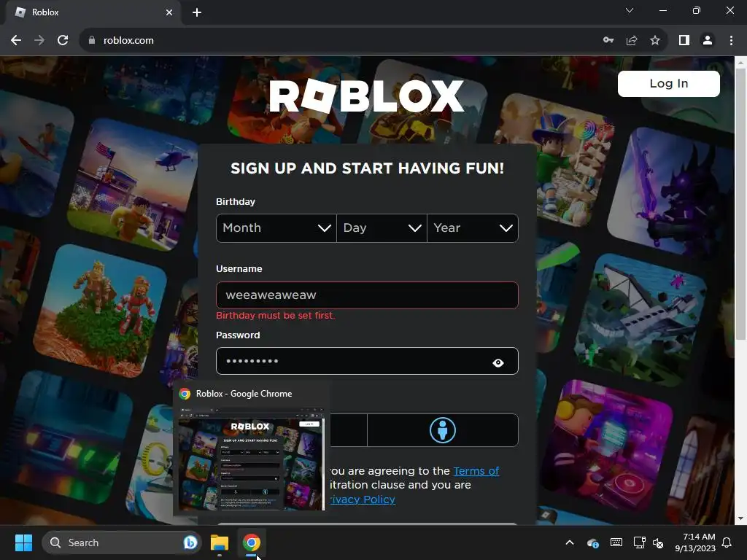This screenshot has height=560, width=747.
Task: Reload the Roblox page
Action: 63,41
